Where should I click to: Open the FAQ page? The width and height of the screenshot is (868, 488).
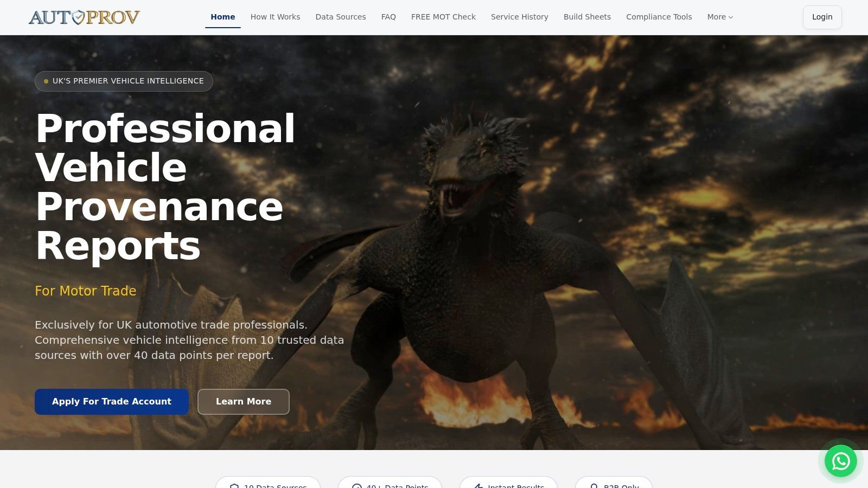point(388,17)
